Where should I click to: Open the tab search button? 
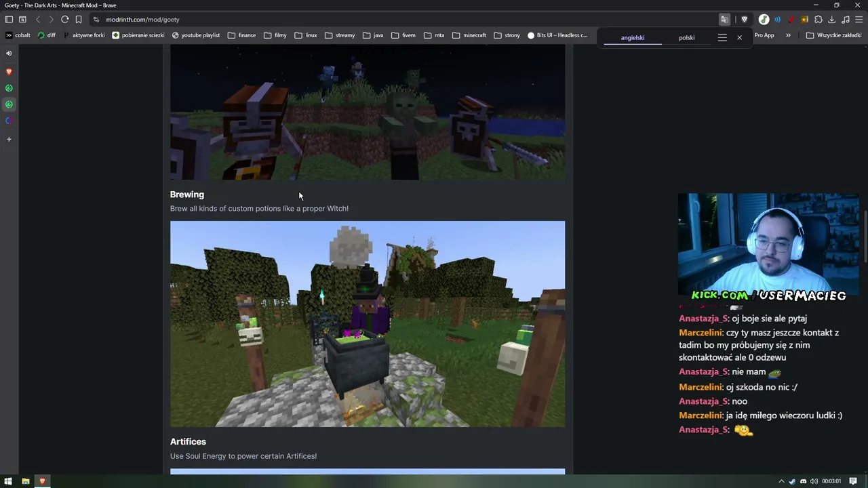(x=22, y=20)
